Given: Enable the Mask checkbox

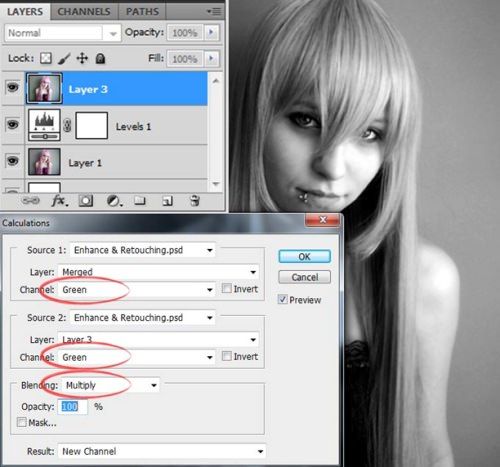Looking at the screenshot, I should [x=22, y=422].
